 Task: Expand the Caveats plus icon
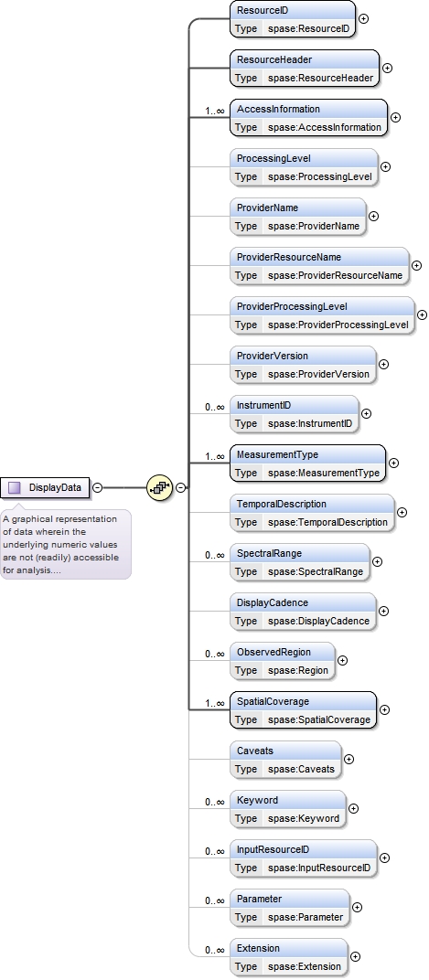point(349,760)
